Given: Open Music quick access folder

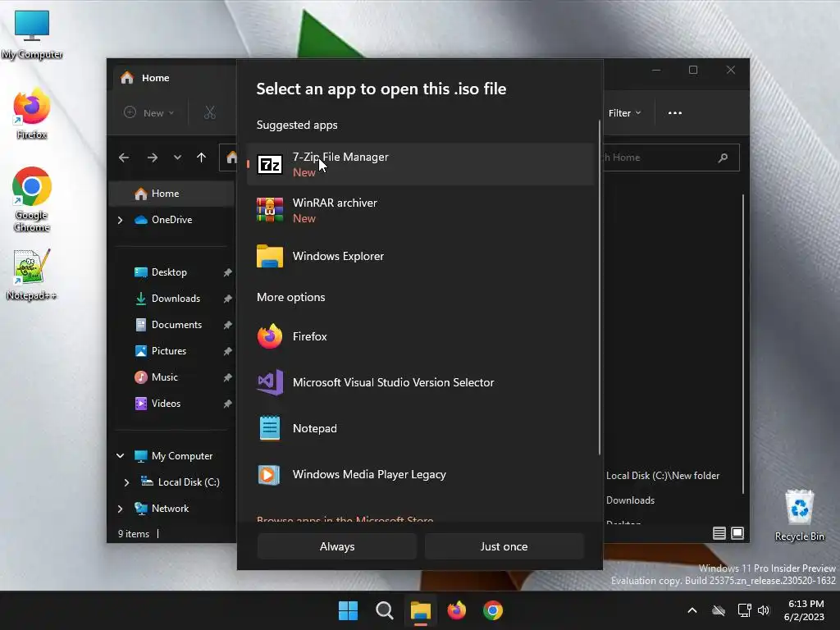Looking at the screenshot, I should coord(164,377).
